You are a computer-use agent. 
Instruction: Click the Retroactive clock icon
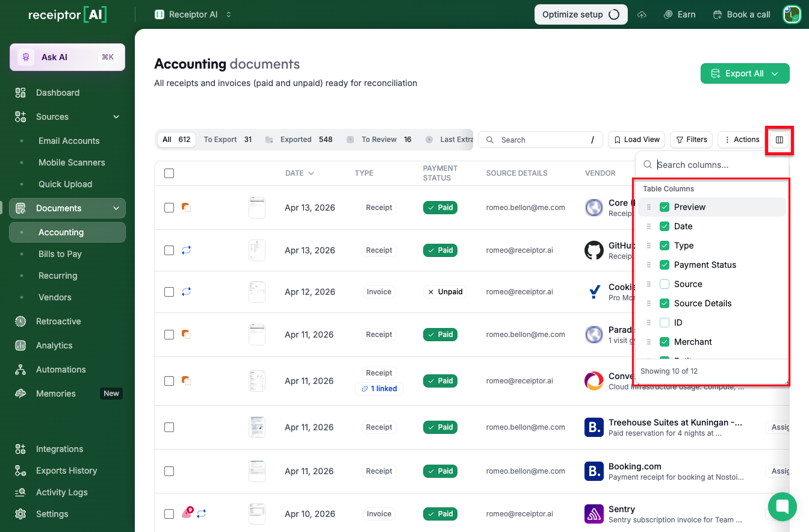point(20,321)
